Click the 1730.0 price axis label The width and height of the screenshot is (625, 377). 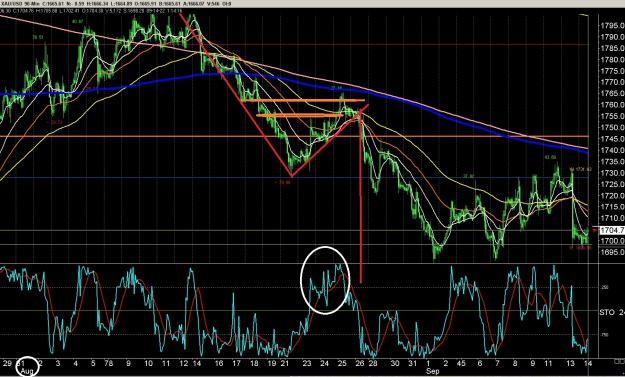pos(613,173)
